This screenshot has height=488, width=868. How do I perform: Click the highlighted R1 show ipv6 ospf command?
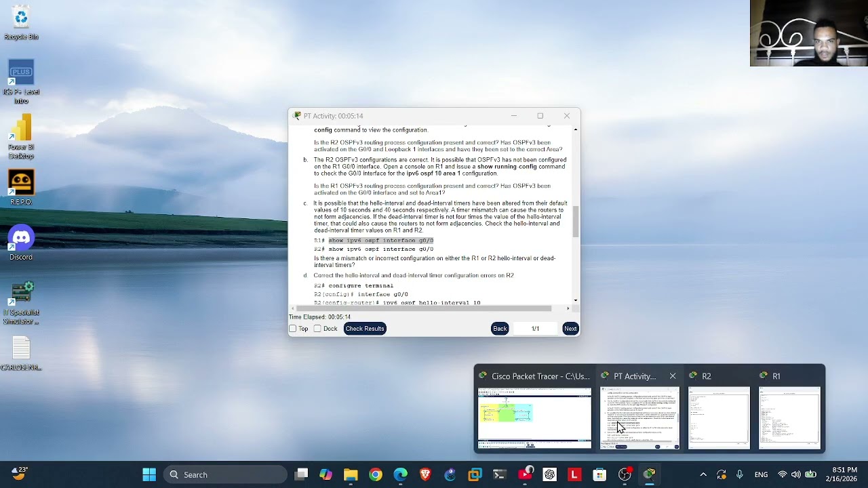click(x=380, y=241)
